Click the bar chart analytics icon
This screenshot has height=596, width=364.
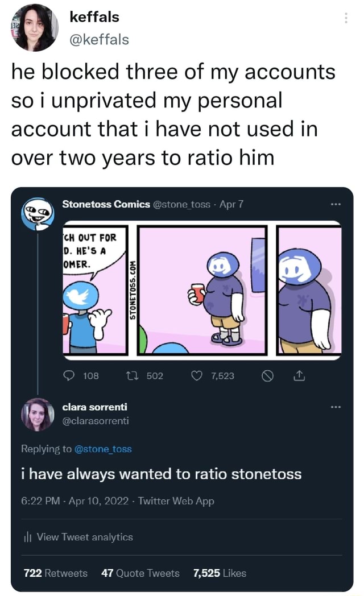(26, 537)
